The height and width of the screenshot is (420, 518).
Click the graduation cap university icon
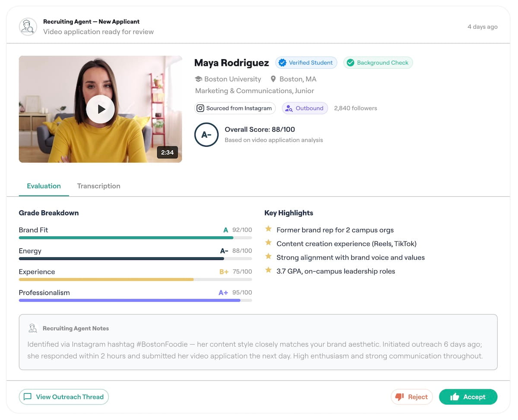click(199, 79)
